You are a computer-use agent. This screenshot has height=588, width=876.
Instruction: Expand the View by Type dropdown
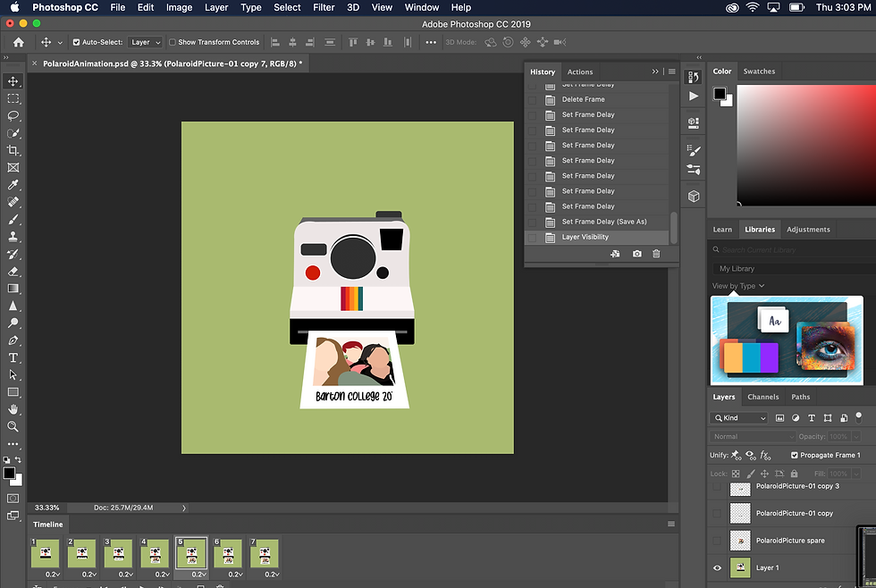738,286
